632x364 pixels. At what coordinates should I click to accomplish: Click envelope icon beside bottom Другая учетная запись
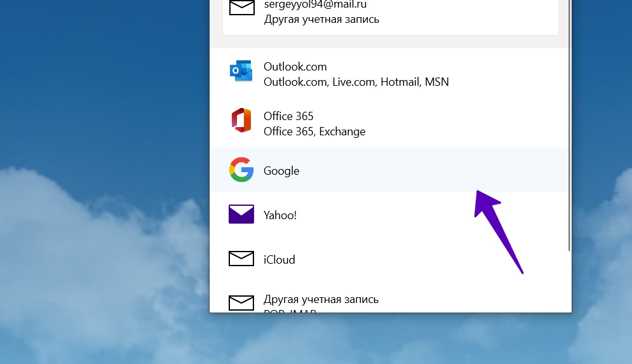click(241, 302)
